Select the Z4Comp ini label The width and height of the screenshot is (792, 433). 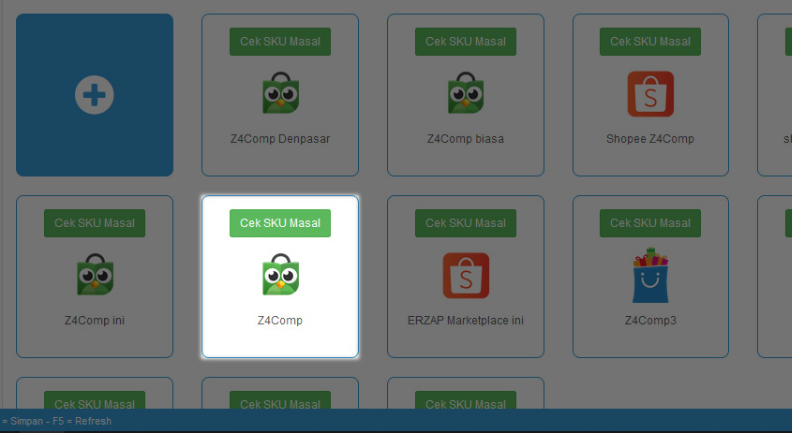point(94,320)
